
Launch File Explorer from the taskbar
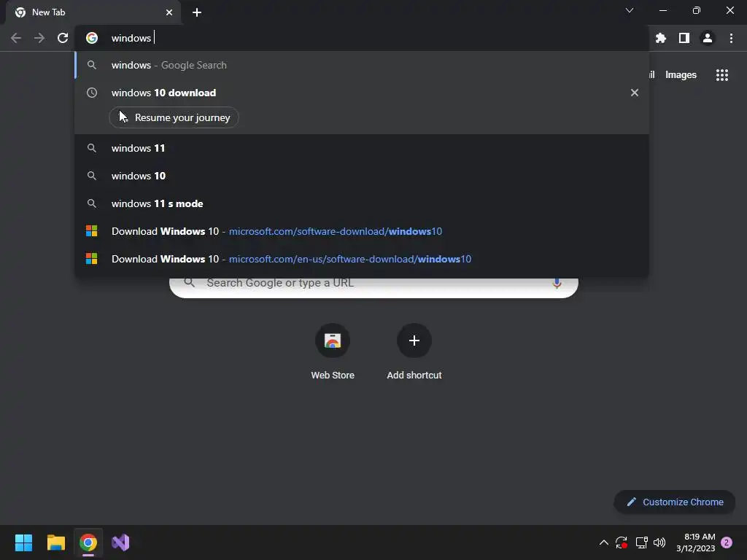[55, 542]
